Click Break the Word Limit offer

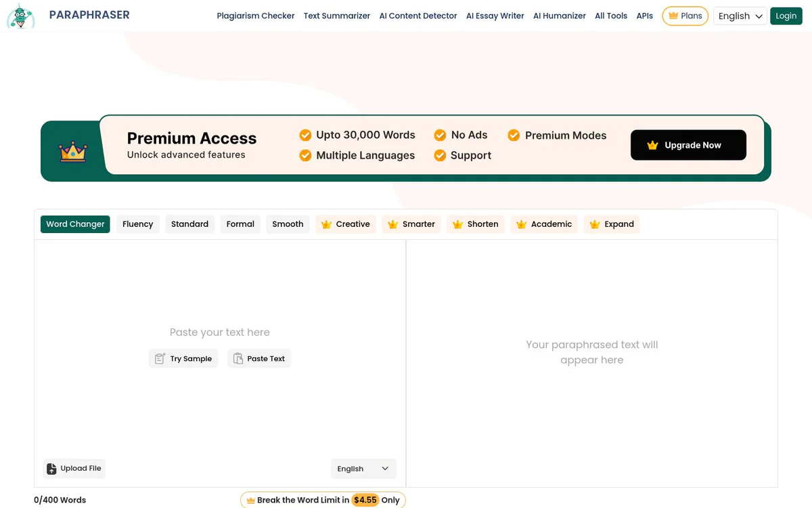click(323, 500)
